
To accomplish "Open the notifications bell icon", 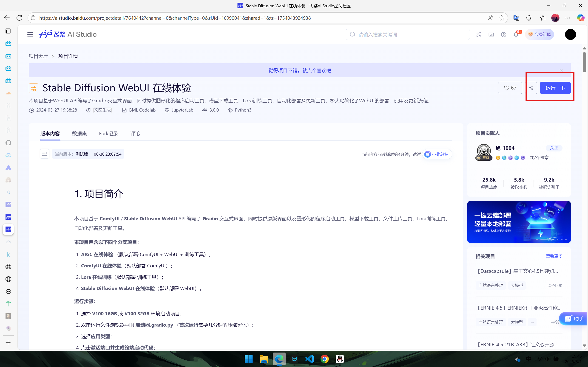I will [x=516, y=34].
